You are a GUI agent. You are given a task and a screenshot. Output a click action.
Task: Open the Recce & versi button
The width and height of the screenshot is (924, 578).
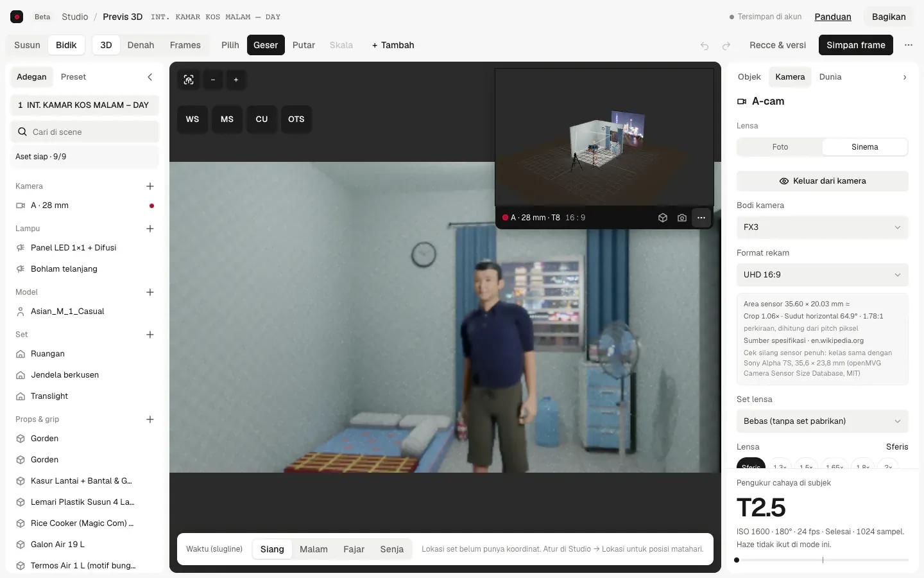(778, 45)
